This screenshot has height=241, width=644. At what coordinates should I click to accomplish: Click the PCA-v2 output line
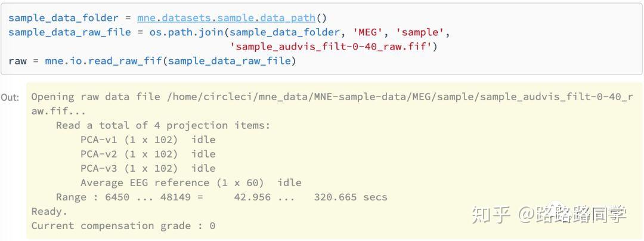[x=148, y=154]
